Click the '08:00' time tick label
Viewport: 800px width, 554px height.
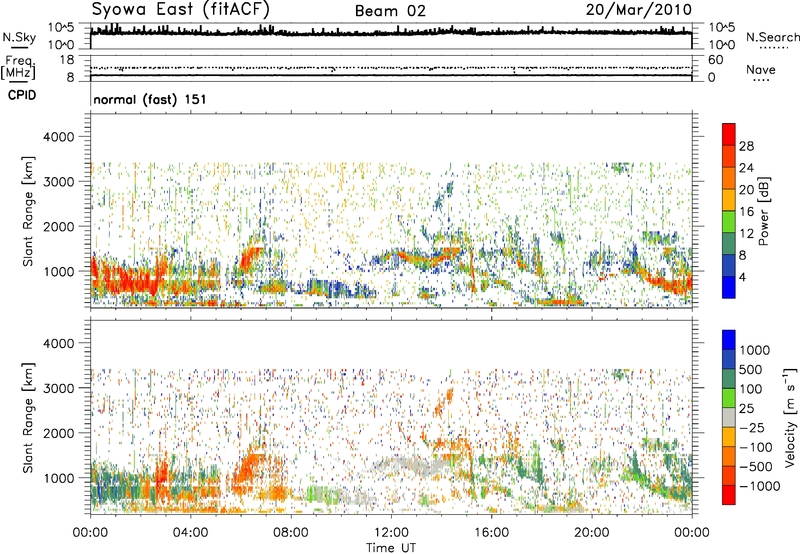coord(291,533)
